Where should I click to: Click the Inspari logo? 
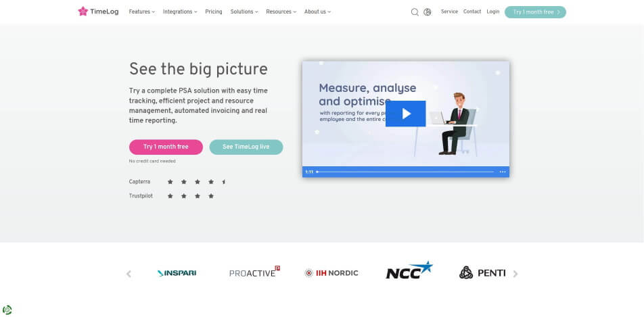point(177,273)
